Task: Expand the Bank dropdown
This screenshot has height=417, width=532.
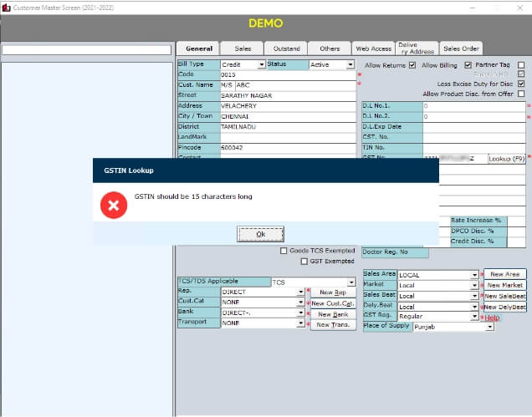Action: point(300,313)
